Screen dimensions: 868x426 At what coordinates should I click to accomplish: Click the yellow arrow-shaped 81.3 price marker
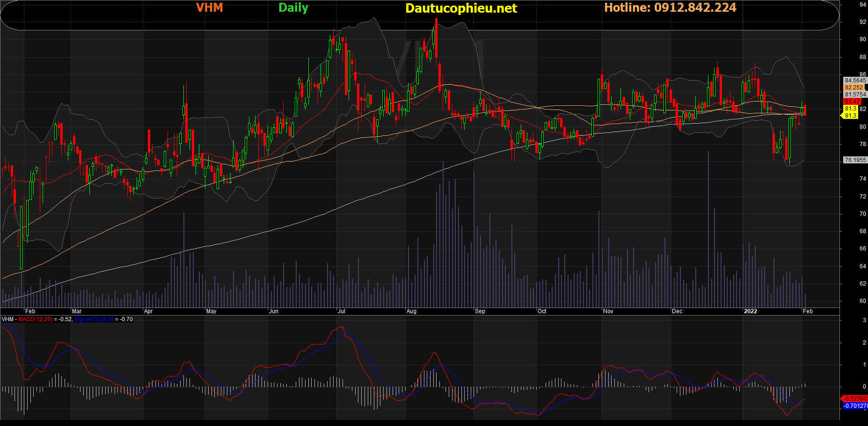(850, 115)
